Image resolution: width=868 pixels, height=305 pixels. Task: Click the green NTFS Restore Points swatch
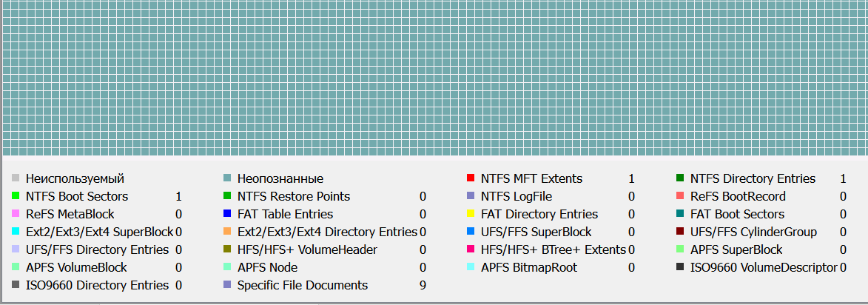[227, 196]
